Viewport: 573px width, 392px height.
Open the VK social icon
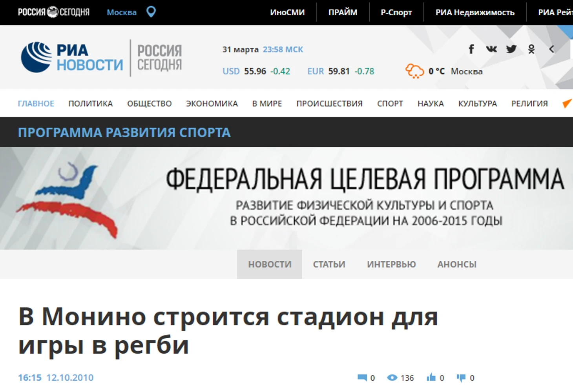[491, 49]
